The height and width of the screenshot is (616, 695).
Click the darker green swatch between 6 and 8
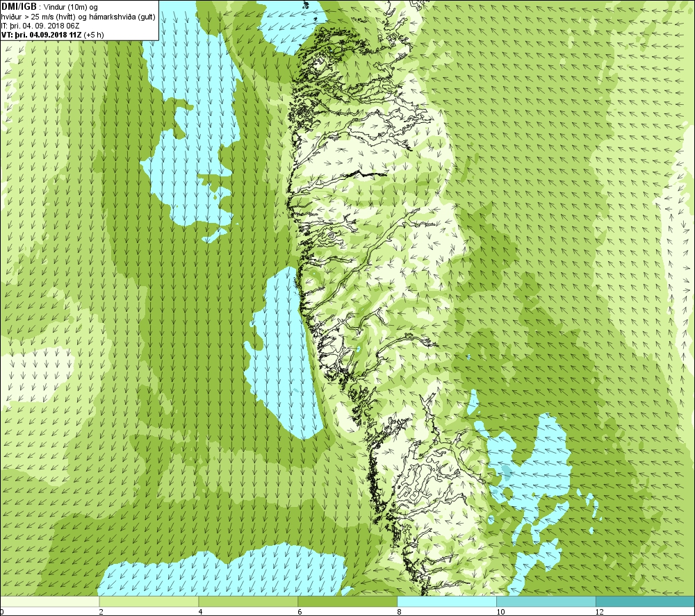[347, 601]
